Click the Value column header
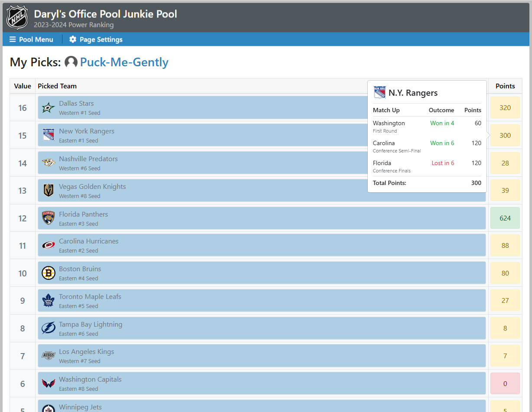This screenshot has height=412, width=532. [x=23, y=86]
